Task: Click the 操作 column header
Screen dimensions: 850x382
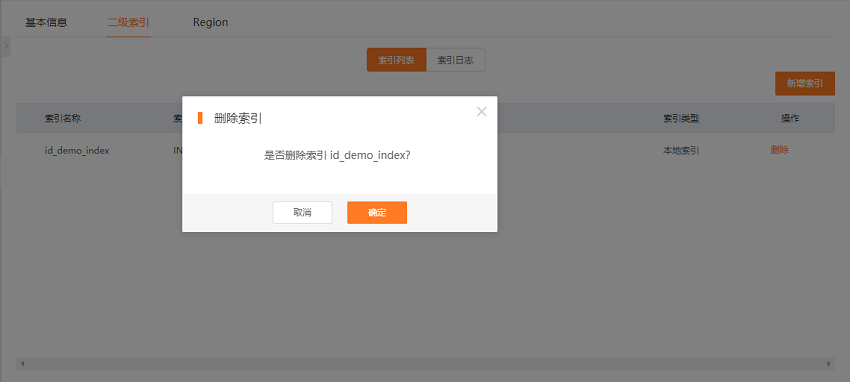Action: 790,118
